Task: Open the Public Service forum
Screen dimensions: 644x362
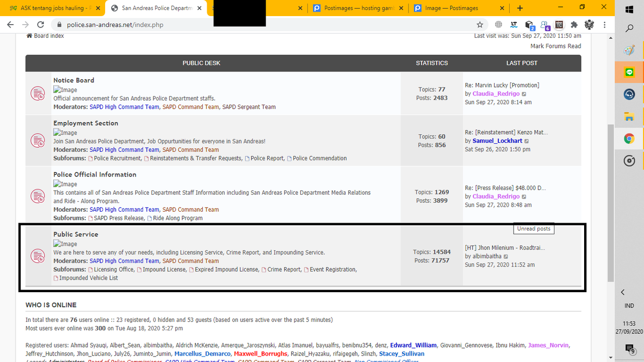Action: coord(75,234)
